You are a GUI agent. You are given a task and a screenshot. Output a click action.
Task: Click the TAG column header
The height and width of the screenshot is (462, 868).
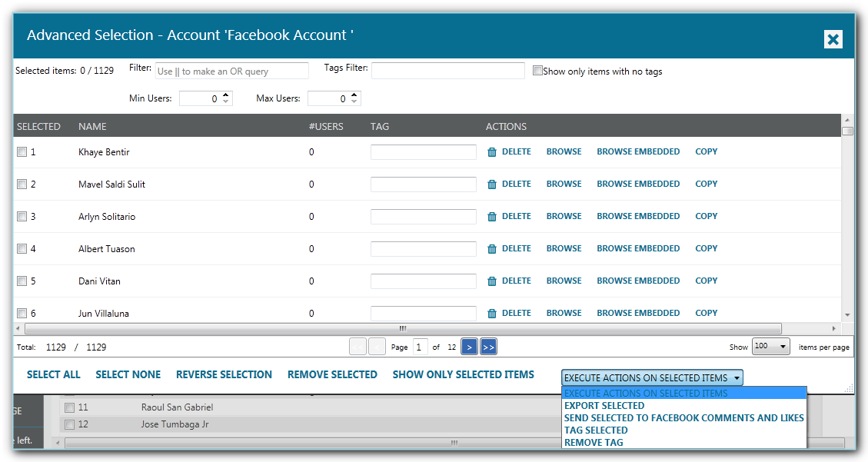pos(380,127)
